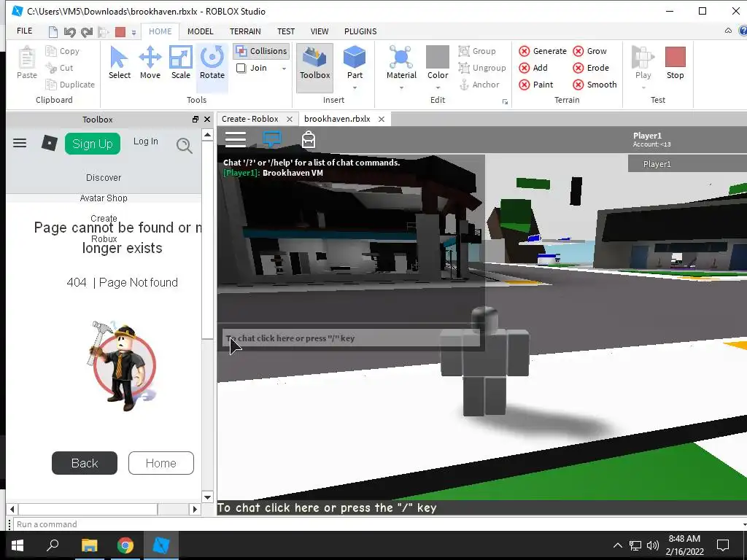Image resolution: width=747 pixels, height=560 pixels.
Task: Click the Cut scissors icon
Action: coord(52,68)
